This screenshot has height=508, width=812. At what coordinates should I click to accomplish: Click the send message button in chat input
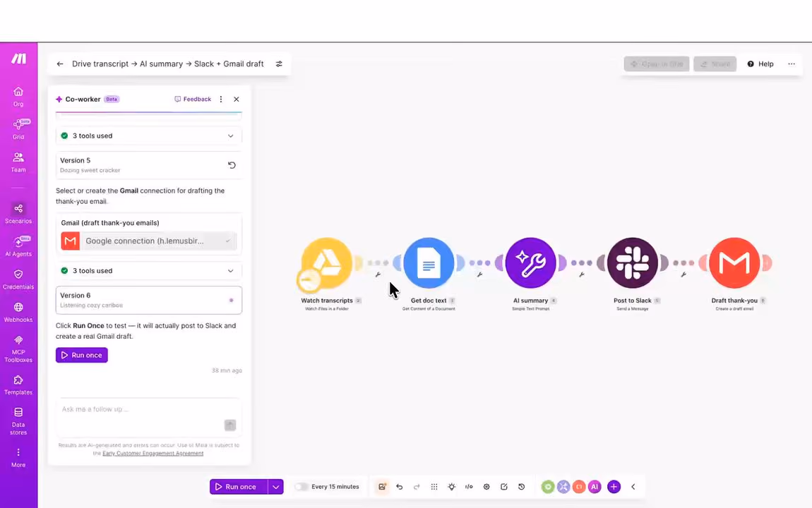[x=230, y=425]
